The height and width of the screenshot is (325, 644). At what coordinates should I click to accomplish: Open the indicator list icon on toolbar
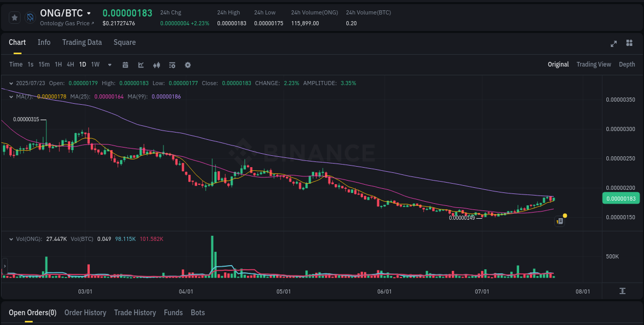click(172, 64)
